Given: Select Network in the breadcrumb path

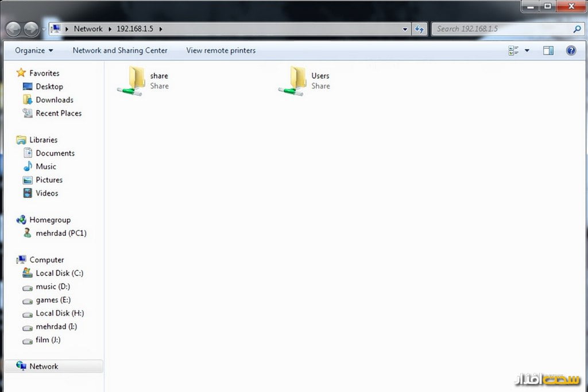Looking at the screenshot, I should tap(88, 29).
